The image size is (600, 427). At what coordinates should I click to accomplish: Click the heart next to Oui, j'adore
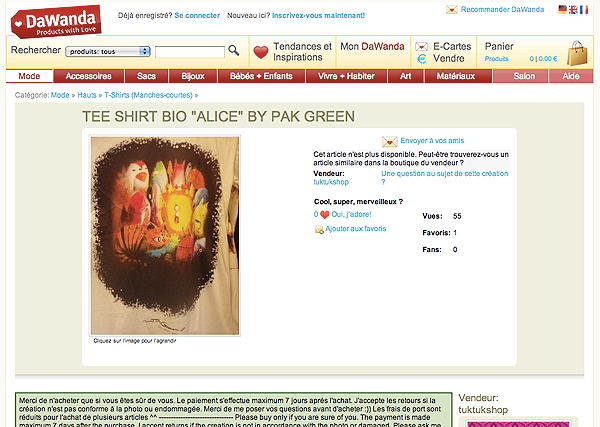[324, 215]
